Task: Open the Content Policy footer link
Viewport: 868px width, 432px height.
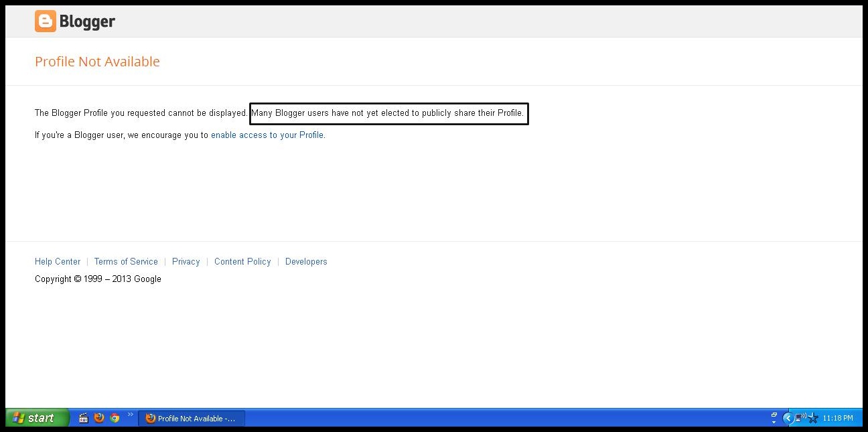Action: click(x=242, y=261)
